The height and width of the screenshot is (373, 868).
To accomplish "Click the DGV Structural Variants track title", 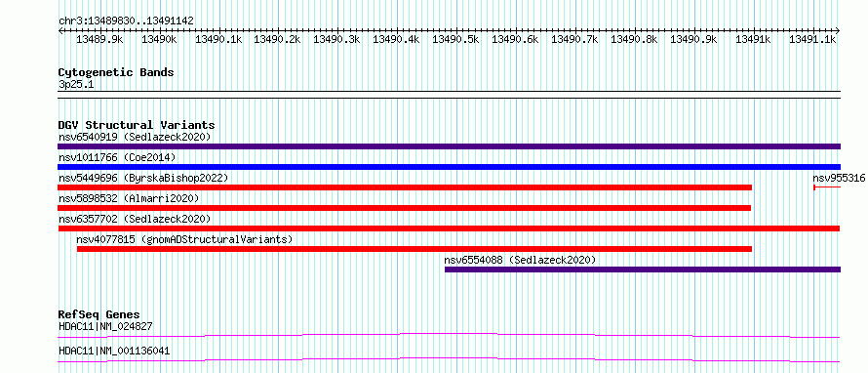I will point(137,125).
